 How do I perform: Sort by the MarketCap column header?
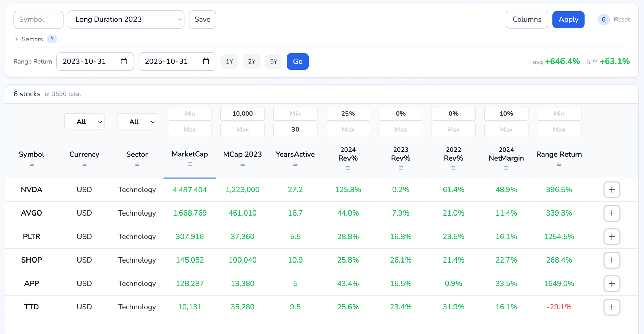coord(190,154)
